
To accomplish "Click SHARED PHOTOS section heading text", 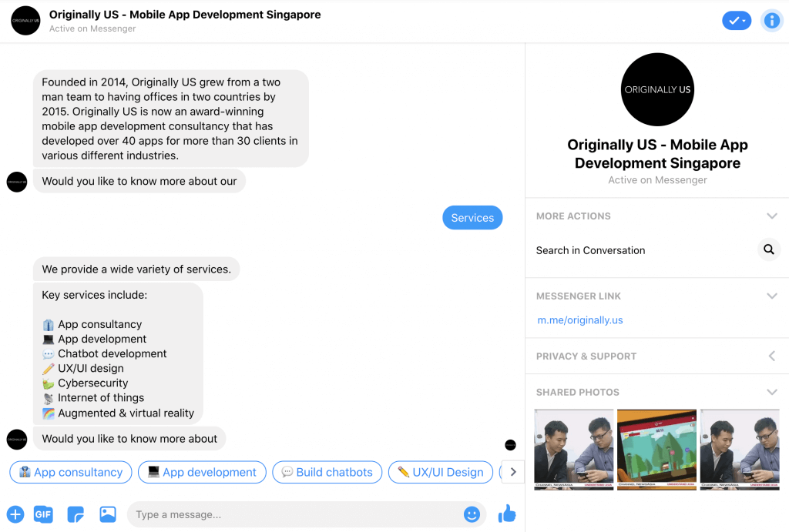I will click(577, 392).
